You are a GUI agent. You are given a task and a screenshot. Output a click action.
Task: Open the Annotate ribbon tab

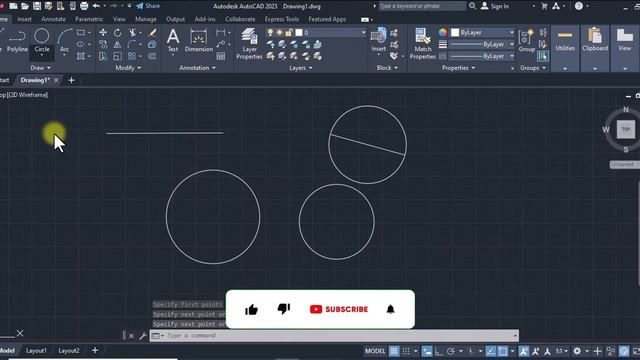[x=53, y=19]
